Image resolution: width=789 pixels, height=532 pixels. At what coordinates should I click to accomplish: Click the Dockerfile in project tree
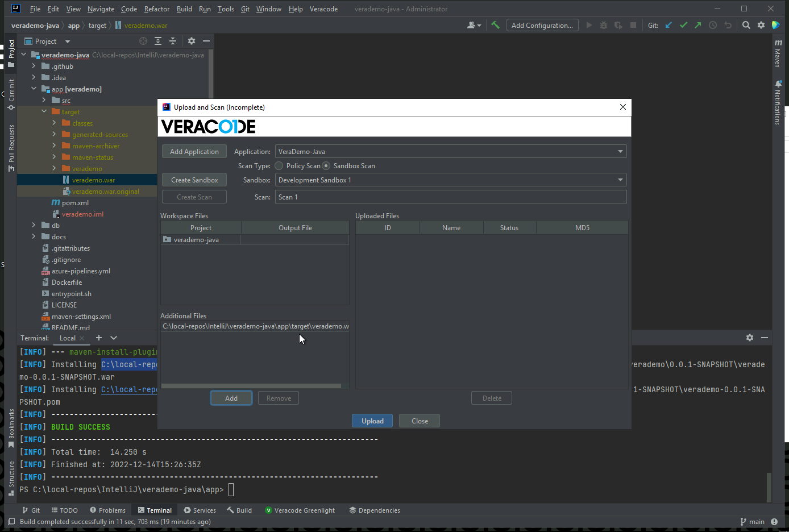tap(67, 282)
